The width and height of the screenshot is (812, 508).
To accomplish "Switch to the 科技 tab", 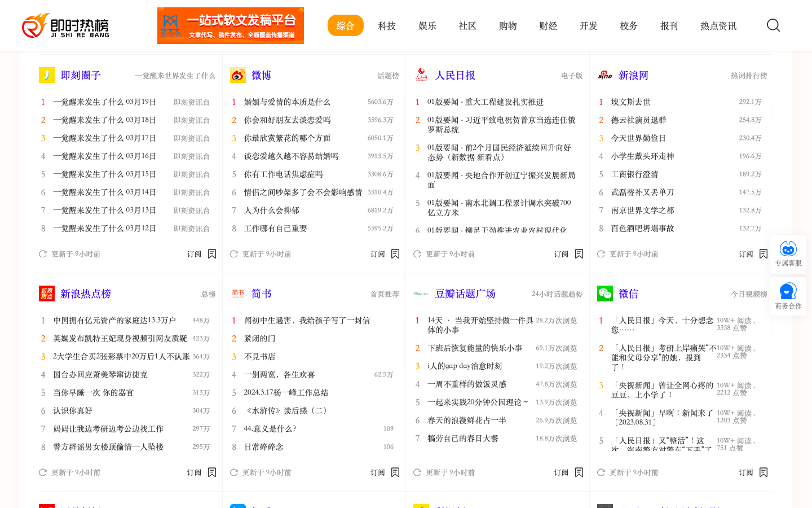I will point(387,26).
